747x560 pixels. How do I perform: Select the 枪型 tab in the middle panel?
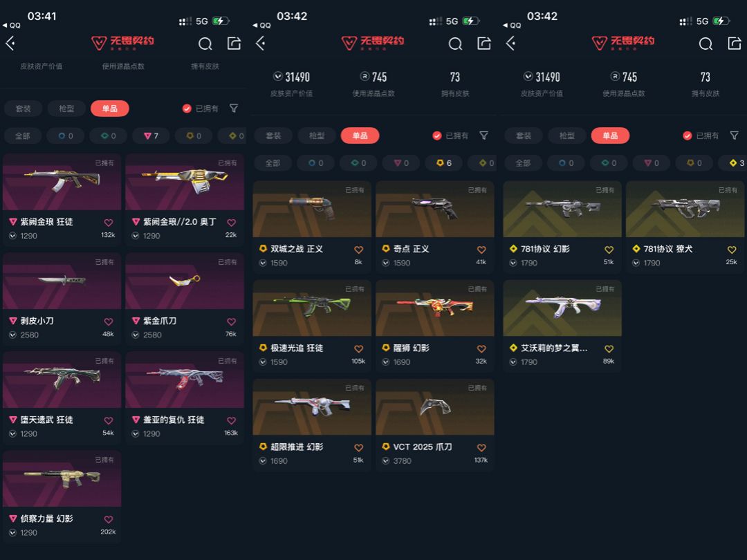(x=316, y=136)
